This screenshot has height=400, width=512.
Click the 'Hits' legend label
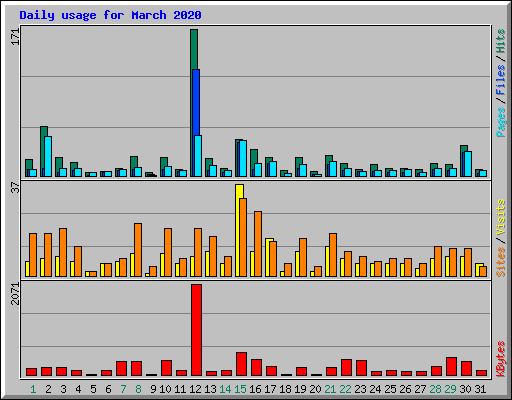(501, 41)
